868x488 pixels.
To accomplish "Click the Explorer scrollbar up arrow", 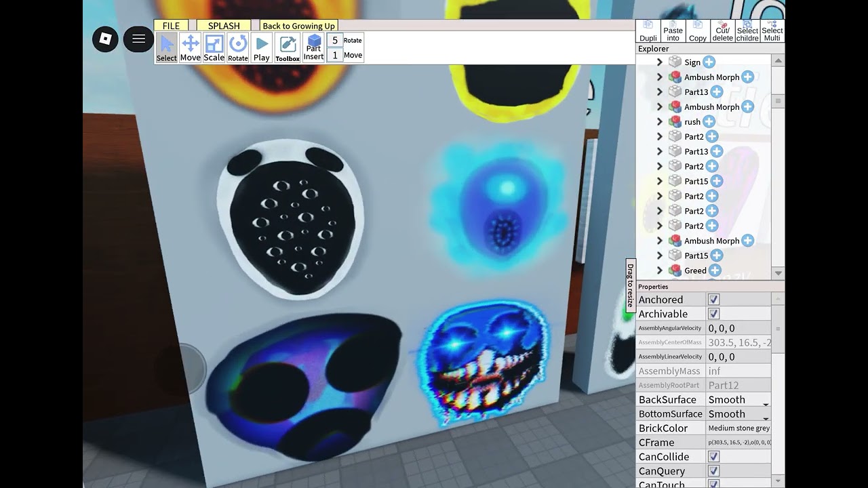I will pos(778,60).
